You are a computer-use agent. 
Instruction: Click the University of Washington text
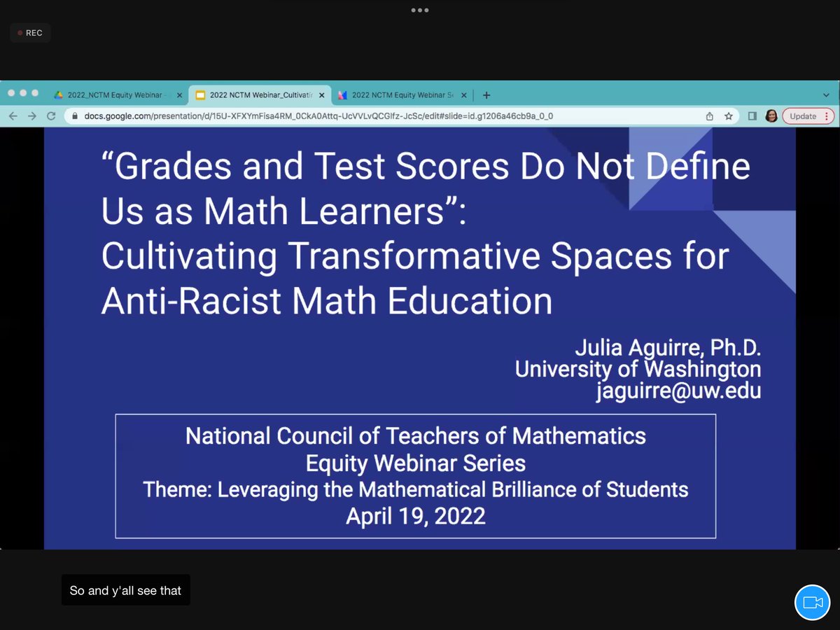[x=638, y=369]
